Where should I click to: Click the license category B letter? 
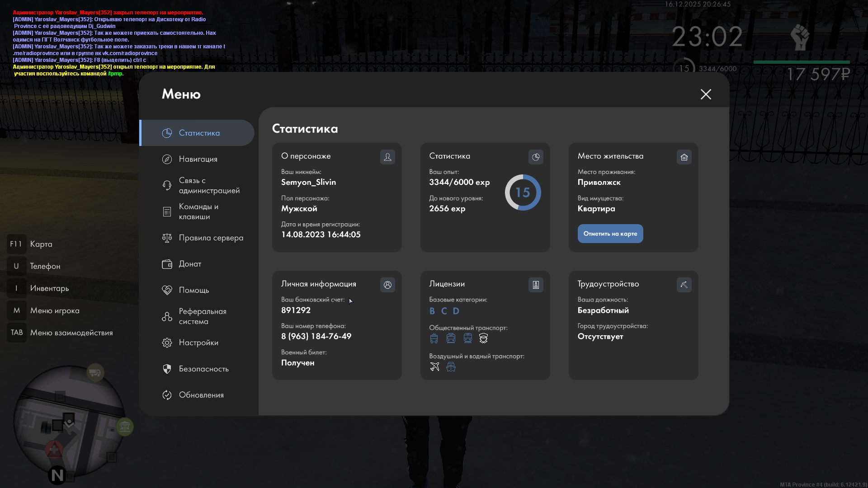[432, 311]
